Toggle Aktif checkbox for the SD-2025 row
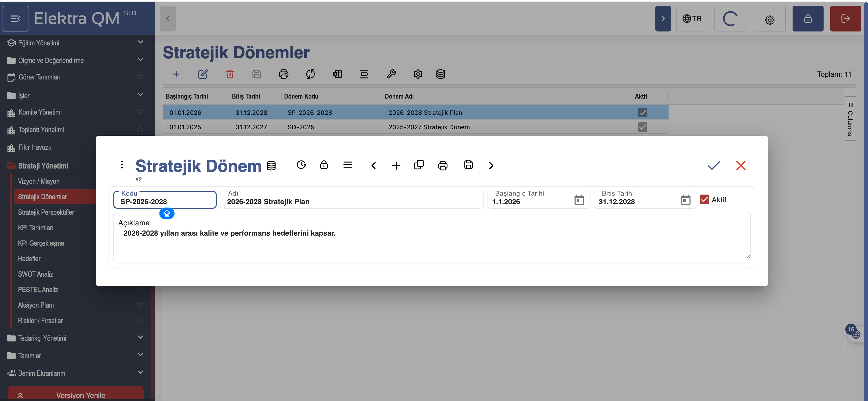Viewport: 868px width, 401px height. (642, 127)
